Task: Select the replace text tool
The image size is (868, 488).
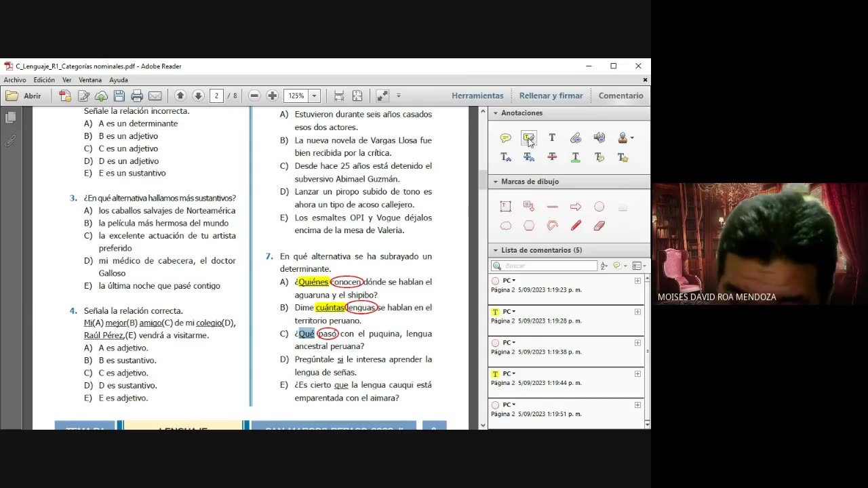Action: (528, 157)
